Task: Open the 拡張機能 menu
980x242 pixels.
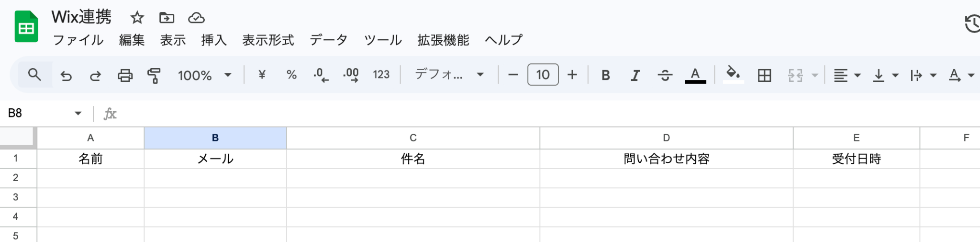Action: tap(443, 40)
